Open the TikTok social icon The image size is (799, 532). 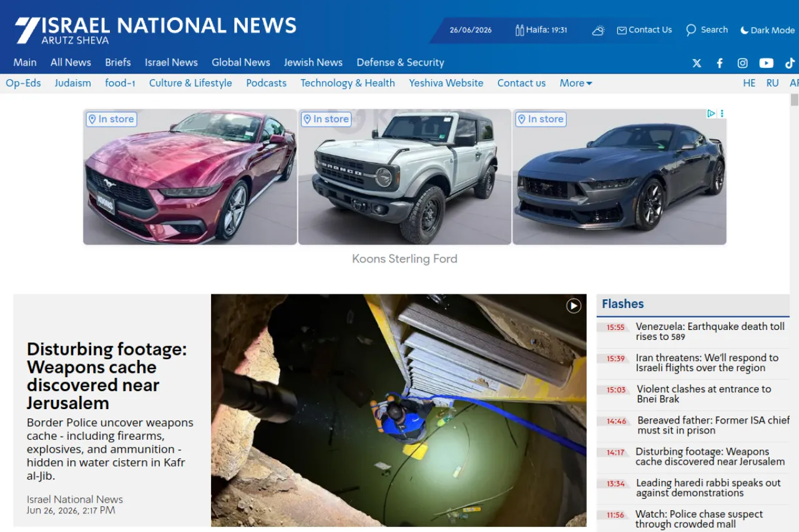click(790, 63)
